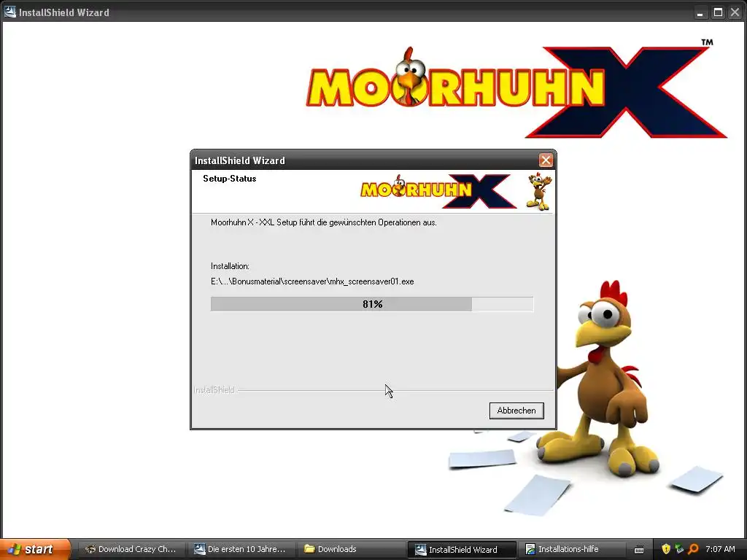Click the 81% installation progress bar
The width and height of the screenshot is (747, 560).
coord(372,304)
